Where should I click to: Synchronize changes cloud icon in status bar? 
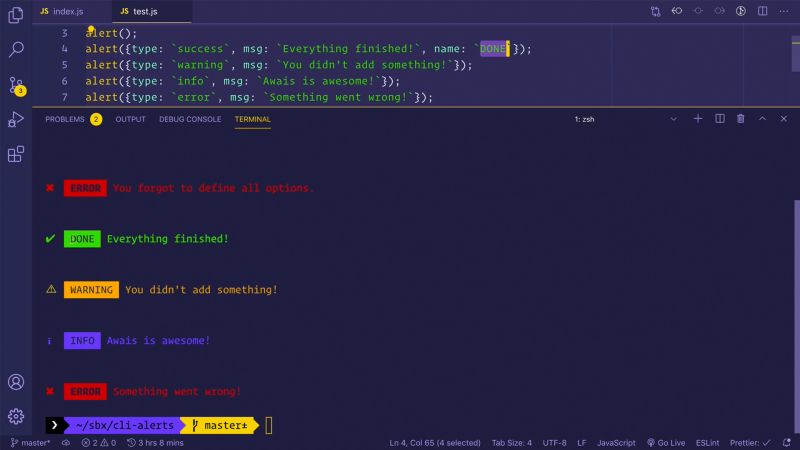tap(66, 442)
